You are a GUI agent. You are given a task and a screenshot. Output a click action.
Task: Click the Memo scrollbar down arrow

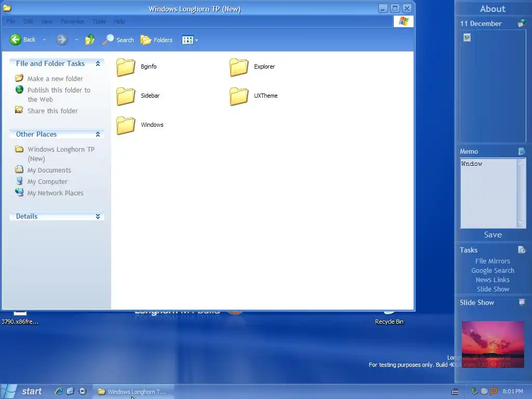(521, 223)
